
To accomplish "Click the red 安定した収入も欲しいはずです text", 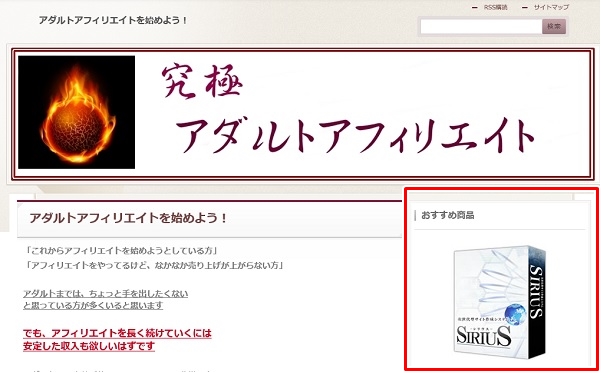I will click(x=89, y=346).
